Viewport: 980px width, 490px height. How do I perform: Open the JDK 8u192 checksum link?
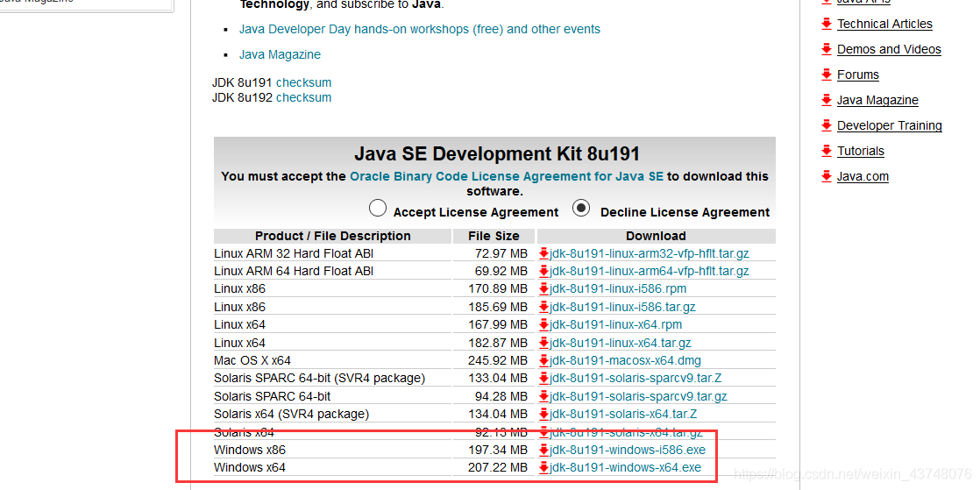click(x=303, y=97)
